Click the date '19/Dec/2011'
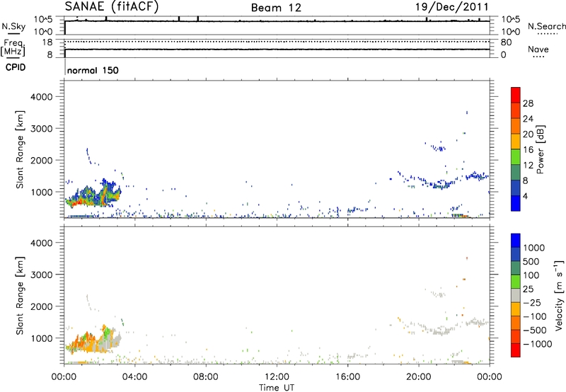The width and height of the screenshot is (566, 392). pyautogui.click(x=451, y=7)
